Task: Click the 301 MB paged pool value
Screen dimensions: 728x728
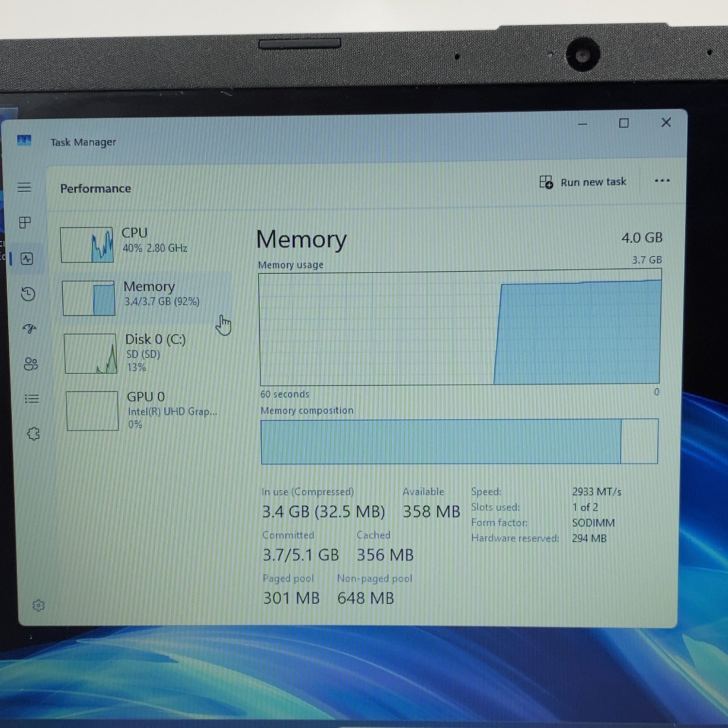Action: pyautogui.click(x=291, y=598)
